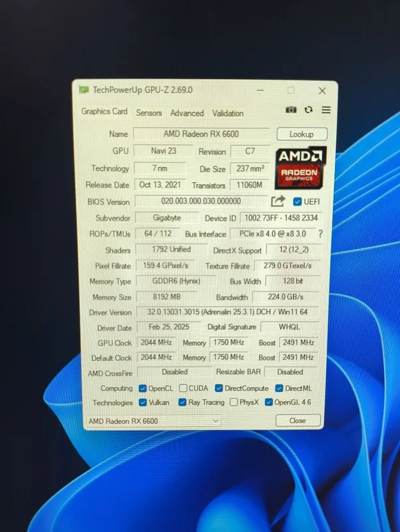
Task: Click the Lookup button
Action: (x=302, y=134)
